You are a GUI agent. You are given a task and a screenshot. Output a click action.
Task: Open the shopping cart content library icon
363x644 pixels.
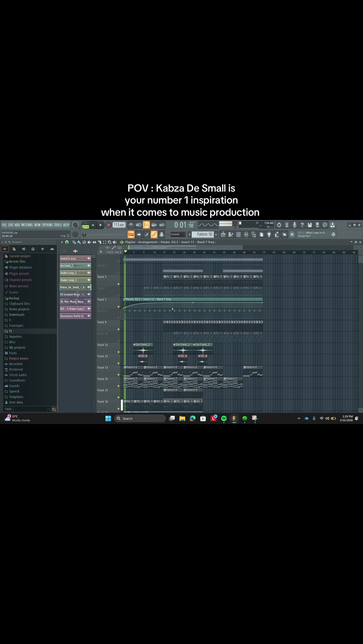(x=292, y=234)
